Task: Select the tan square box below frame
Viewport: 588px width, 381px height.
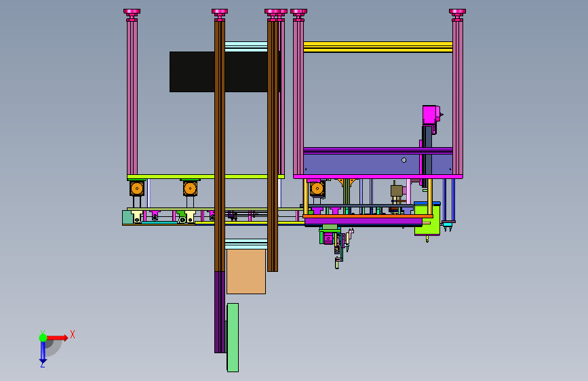Action: (246, 271)
